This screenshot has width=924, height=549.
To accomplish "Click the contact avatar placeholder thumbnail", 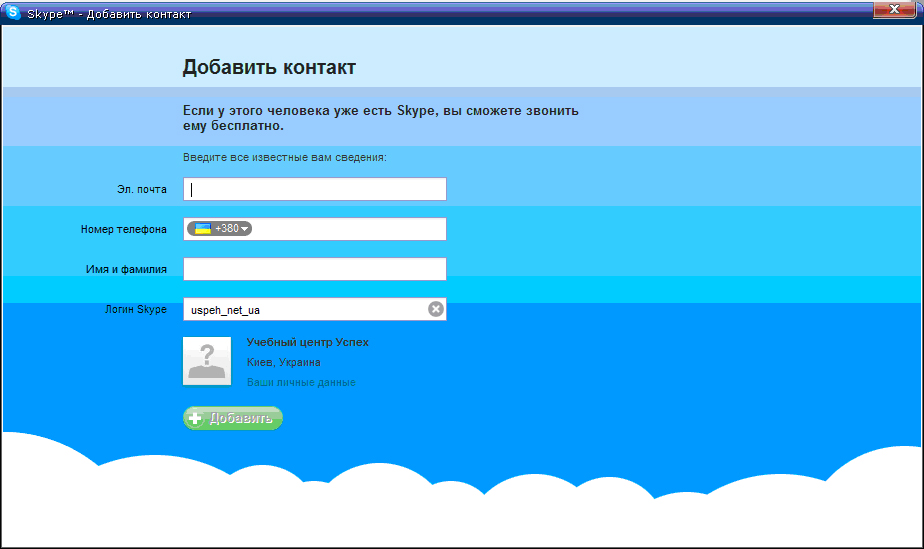I will 207,361.
